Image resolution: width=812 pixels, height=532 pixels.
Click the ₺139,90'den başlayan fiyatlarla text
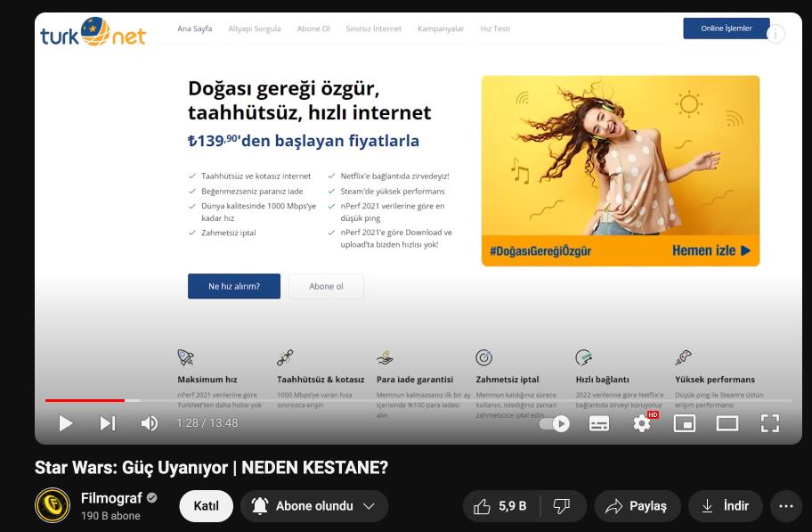pos(304,141)
